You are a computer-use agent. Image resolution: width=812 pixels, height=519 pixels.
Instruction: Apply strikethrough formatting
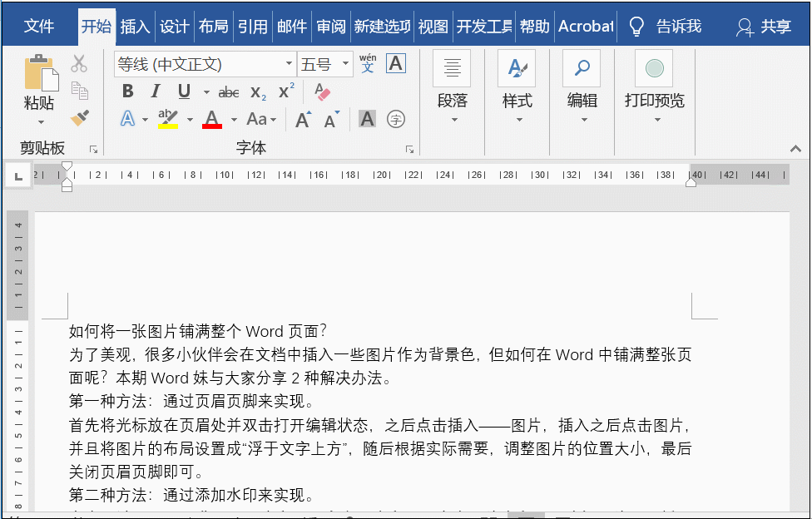tap(228, 91)
